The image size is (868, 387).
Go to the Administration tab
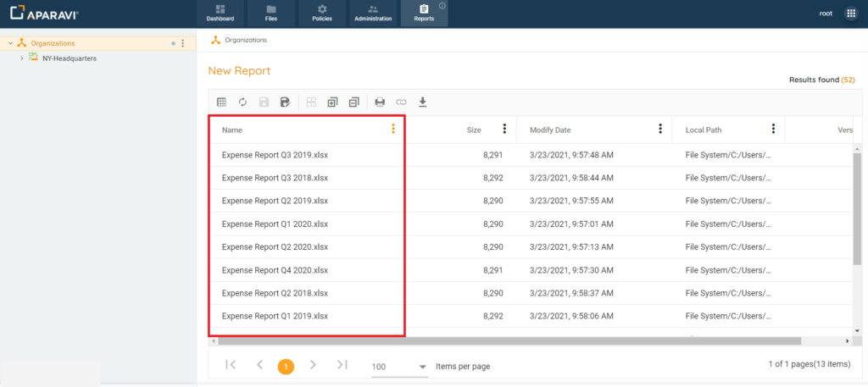click(x=373, y=14)
